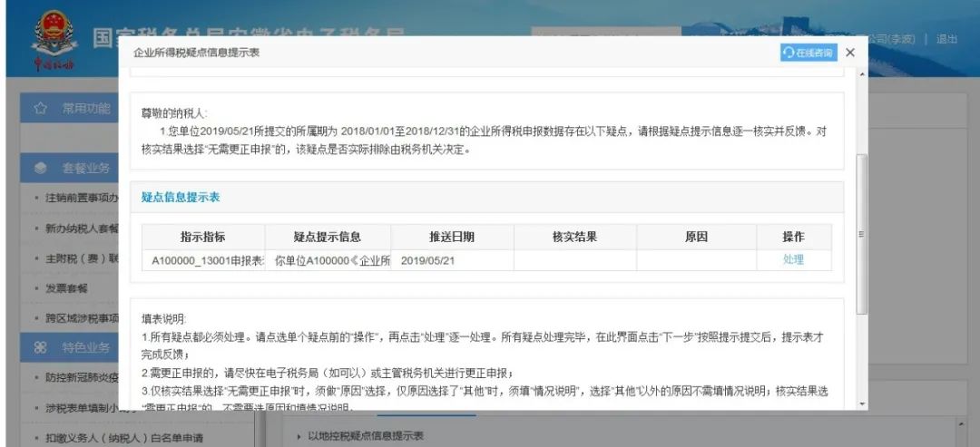Click the 填表说明 heading
The height and width of the screenshot is (447, 980).
coord(163,319)
